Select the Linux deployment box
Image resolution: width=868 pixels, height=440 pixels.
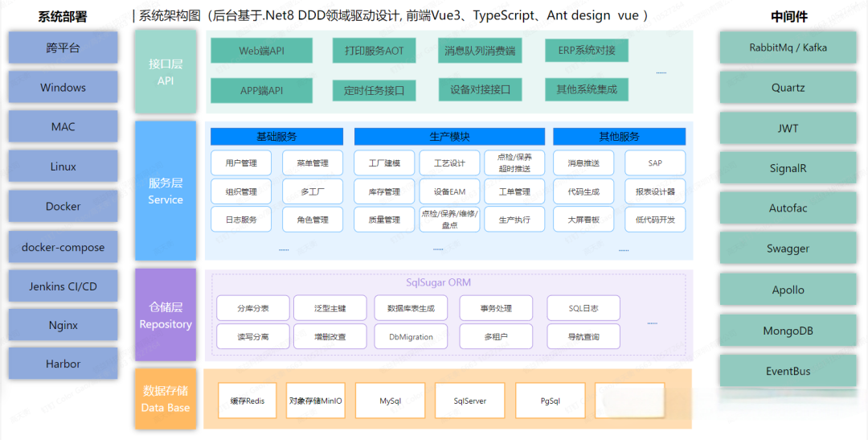click(x=63, y=167)
